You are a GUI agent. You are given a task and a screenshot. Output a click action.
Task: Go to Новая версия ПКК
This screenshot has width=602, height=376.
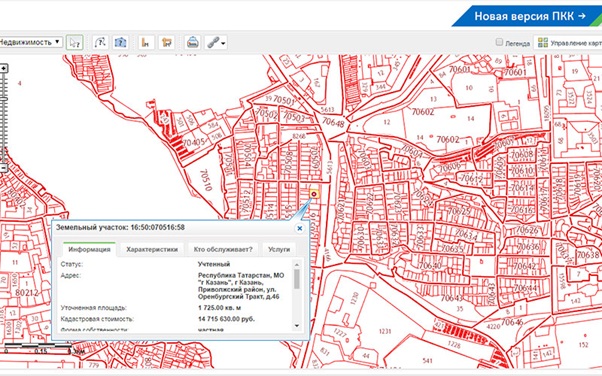530,16
